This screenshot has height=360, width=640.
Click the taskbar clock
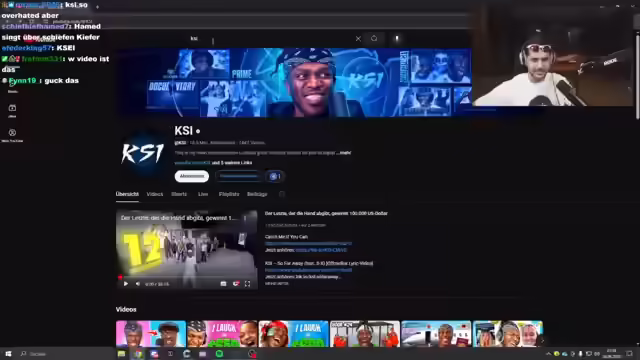coord(611,353)
